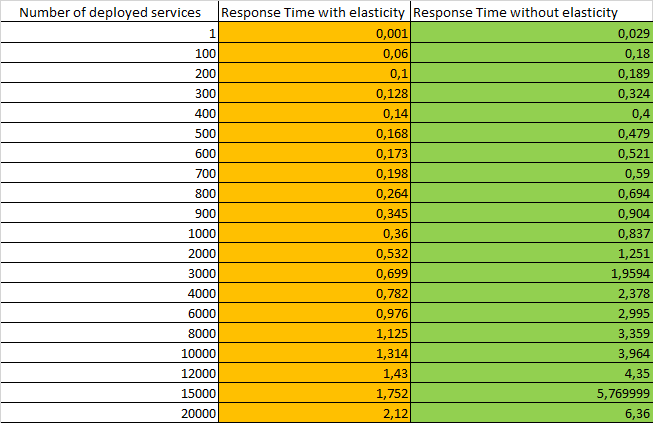Viewport: 653px width, 423px height.
Task: Select the cell with value 20000
Action: click(110, 412)
